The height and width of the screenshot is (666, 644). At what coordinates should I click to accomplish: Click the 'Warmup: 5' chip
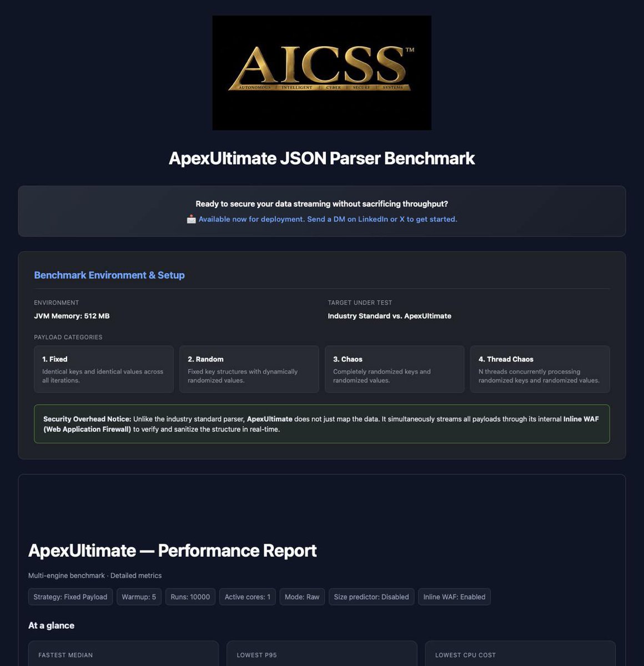pos(139,597)
